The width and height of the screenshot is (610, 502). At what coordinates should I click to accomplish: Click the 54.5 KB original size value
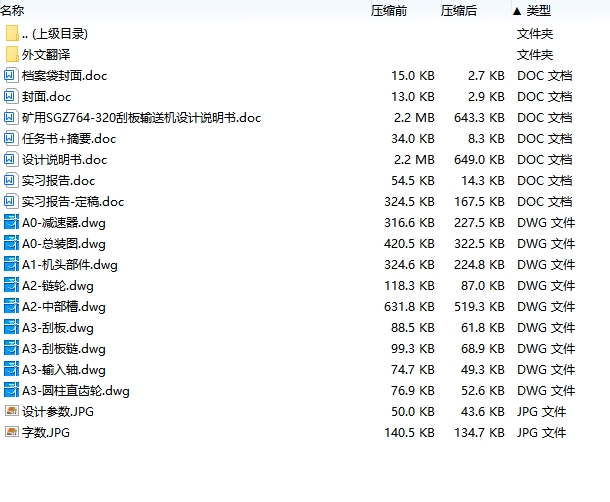(412, 181)
